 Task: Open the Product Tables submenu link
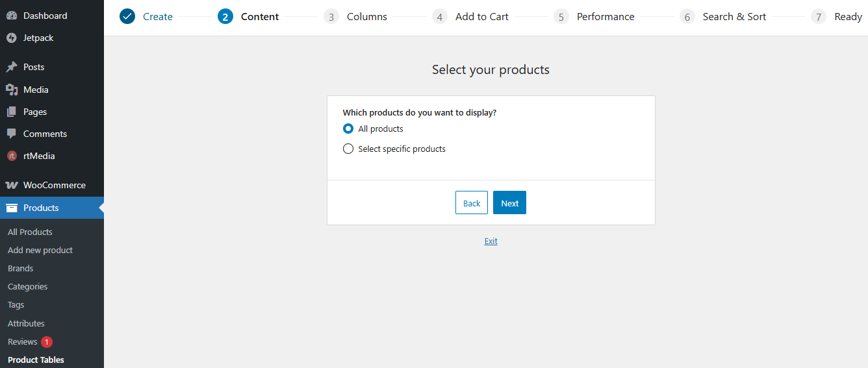click(36, 360)
